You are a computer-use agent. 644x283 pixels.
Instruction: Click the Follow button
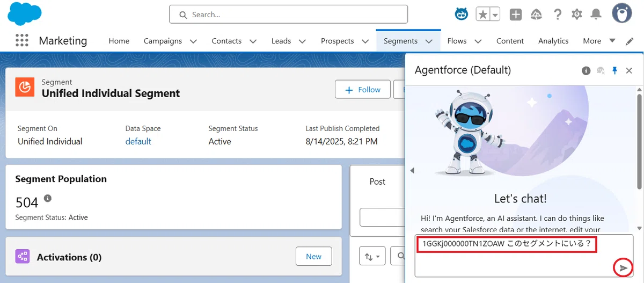[363, 90]
